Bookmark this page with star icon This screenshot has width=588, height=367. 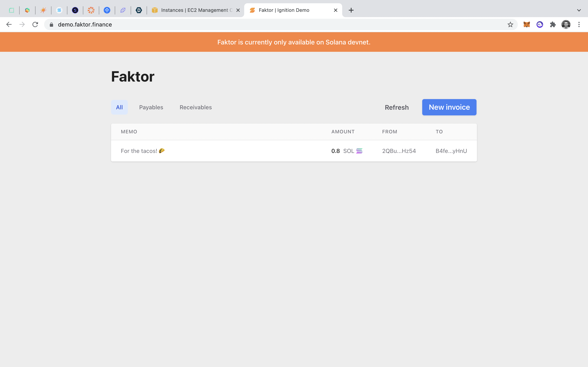(510, 24)
